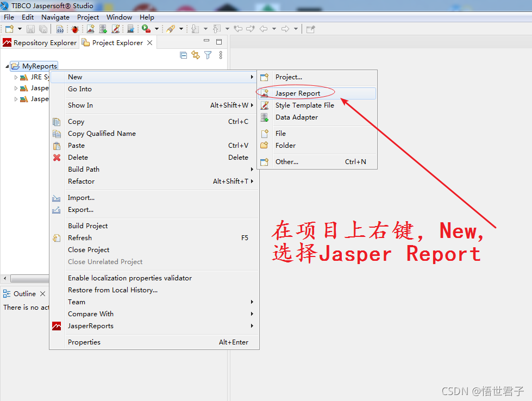Click Import... in the context menu
The height and width of the screenshot is (401, 532).
[154, 197]
